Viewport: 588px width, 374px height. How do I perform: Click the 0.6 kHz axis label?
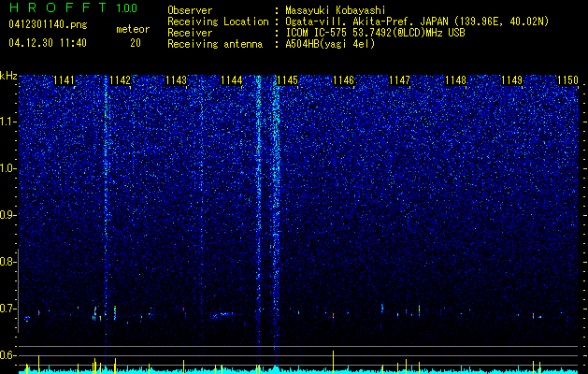pos(7,355)
